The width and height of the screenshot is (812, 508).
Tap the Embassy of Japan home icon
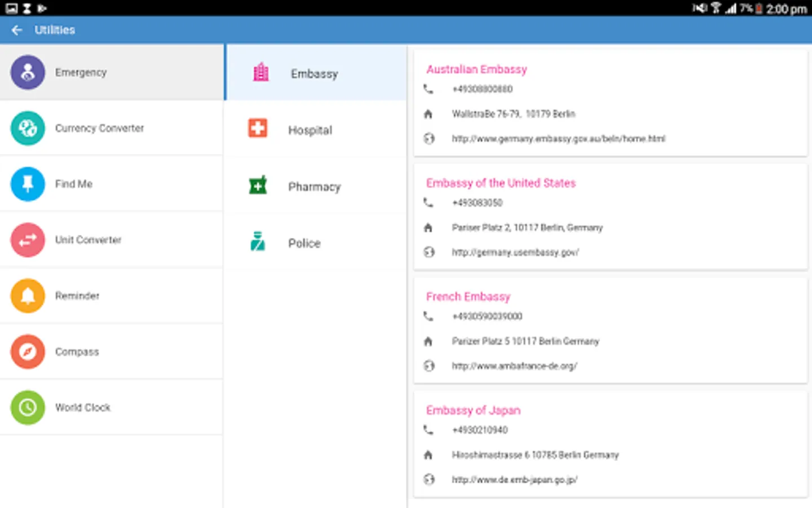pyautogui.click(x=429, y=455)
